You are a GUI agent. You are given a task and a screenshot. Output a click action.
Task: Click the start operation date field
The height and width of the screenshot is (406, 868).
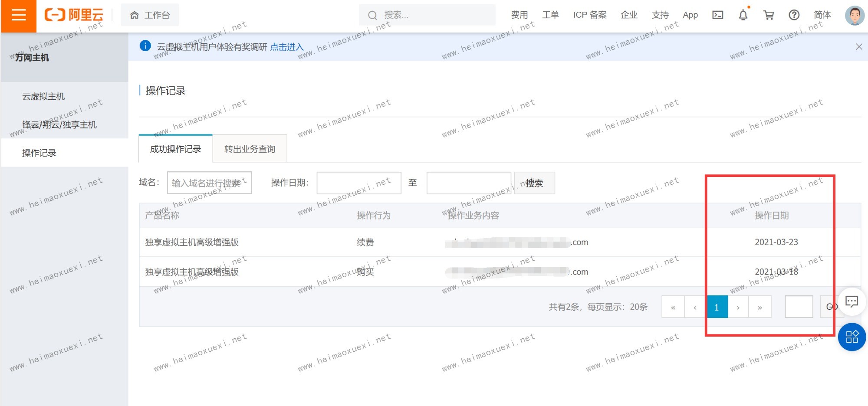pyautogui.click(x=358, y=183)
